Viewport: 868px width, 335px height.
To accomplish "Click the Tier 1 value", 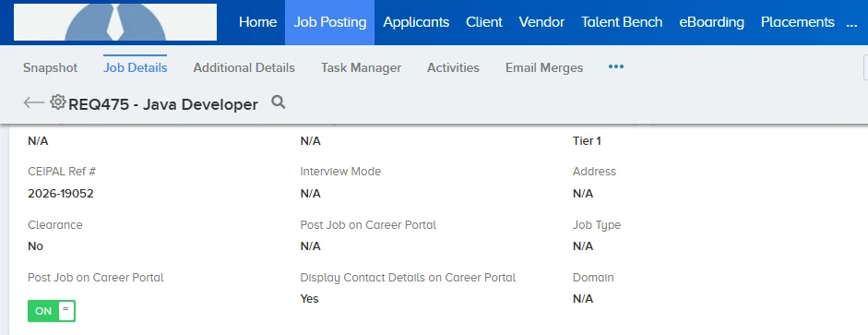I will click(587, 141).
